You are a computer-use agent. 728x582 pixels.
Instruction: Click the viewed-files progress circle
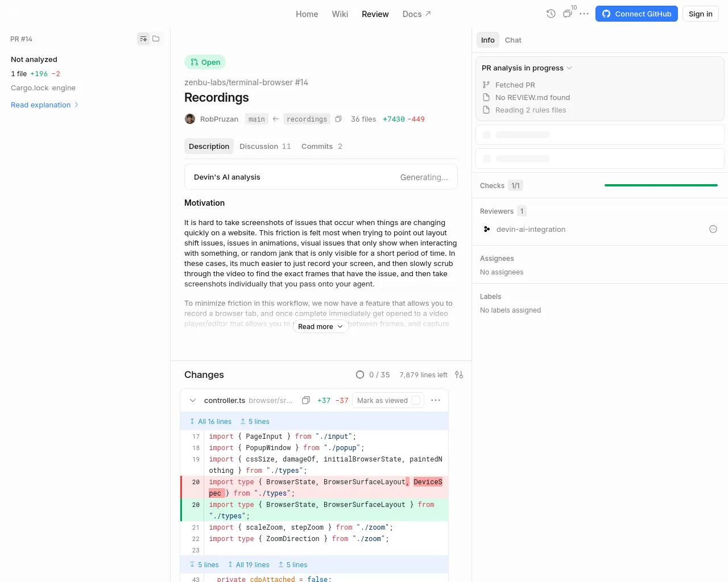click(x=360, y=375)
